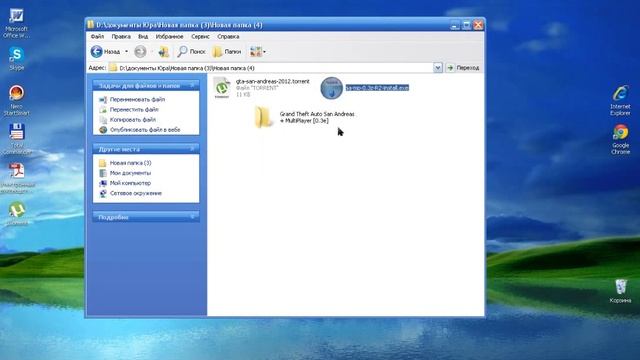Minimize the Explorer window
This screenshot has height=360, width=640.
(455, 25)
